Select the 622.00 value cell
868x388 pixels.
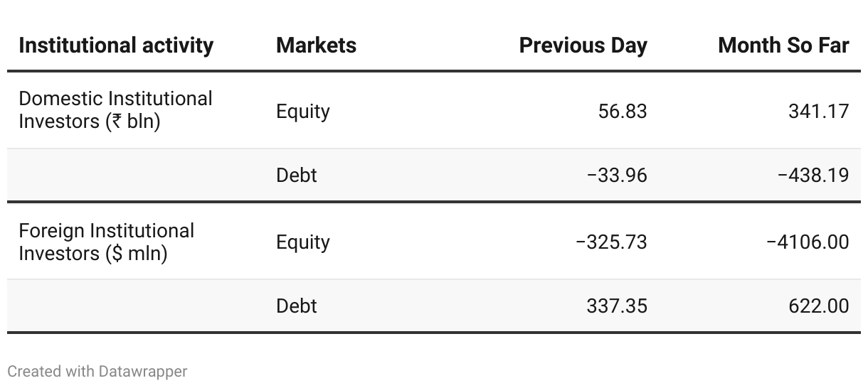[x=818, y=306]
